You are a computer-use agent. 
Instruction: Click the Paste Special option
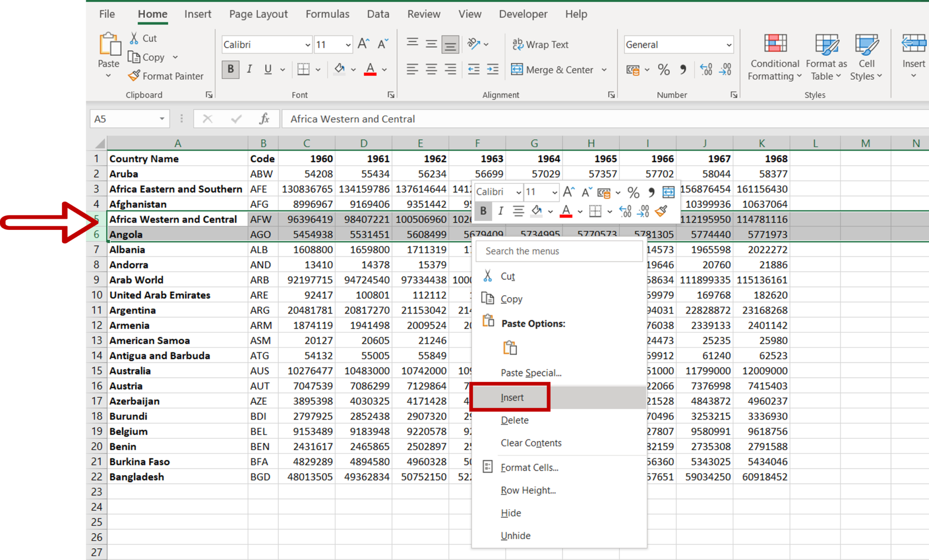pyautogui.click(x=531, y=372)
